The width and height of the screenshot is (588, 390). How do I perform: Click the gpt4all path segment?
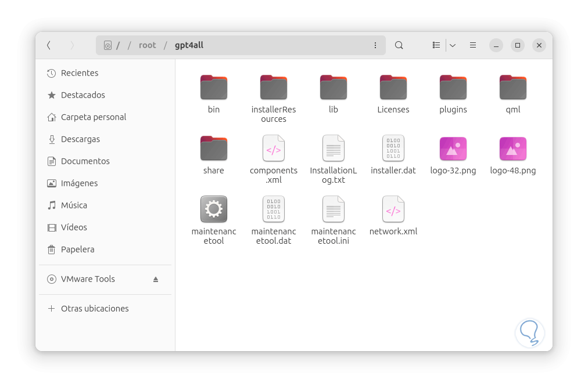coord(189,45)
